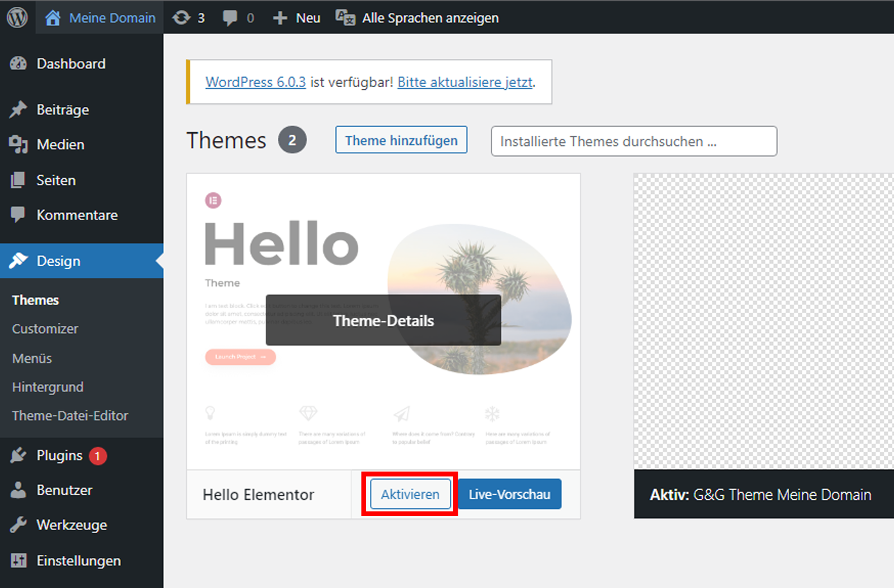Click into the Installierte Themes durchsuchen field

pos(634,141)
